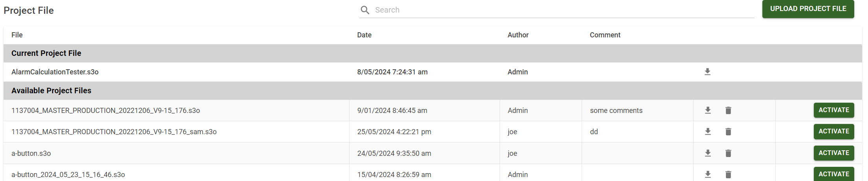Click the search magnifier icon
The image size is (868, 181).
pyautogui.click(x=365, y=10)
